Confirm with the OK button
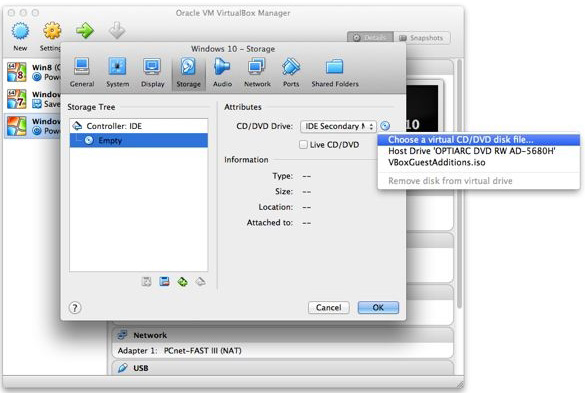Image resolution: width=585 pixels, height=393 pixels. [378, 308]
